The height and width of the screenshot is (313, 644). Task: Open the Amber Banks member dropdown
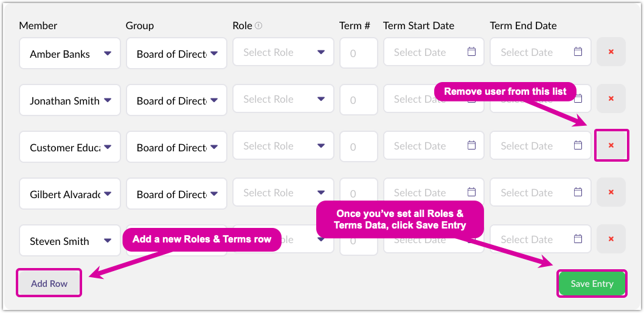(x=107, y=53)
